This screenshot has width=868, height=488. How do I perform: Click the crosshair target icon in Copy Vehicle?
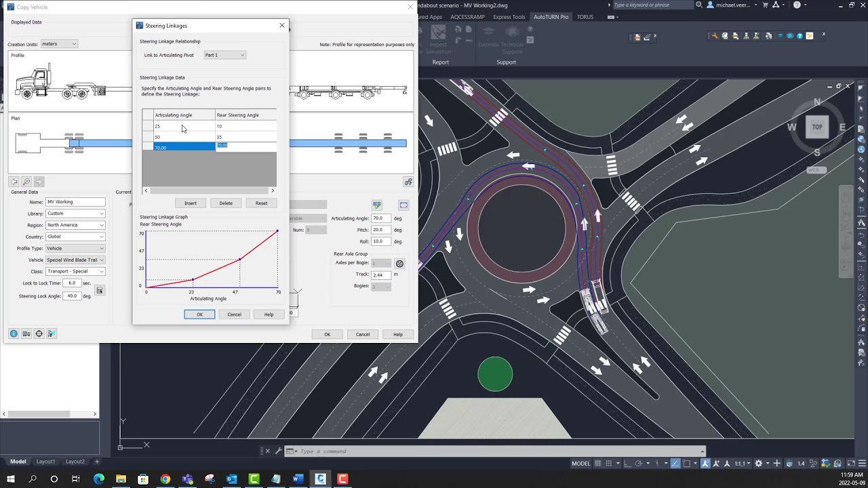(39, 333)
